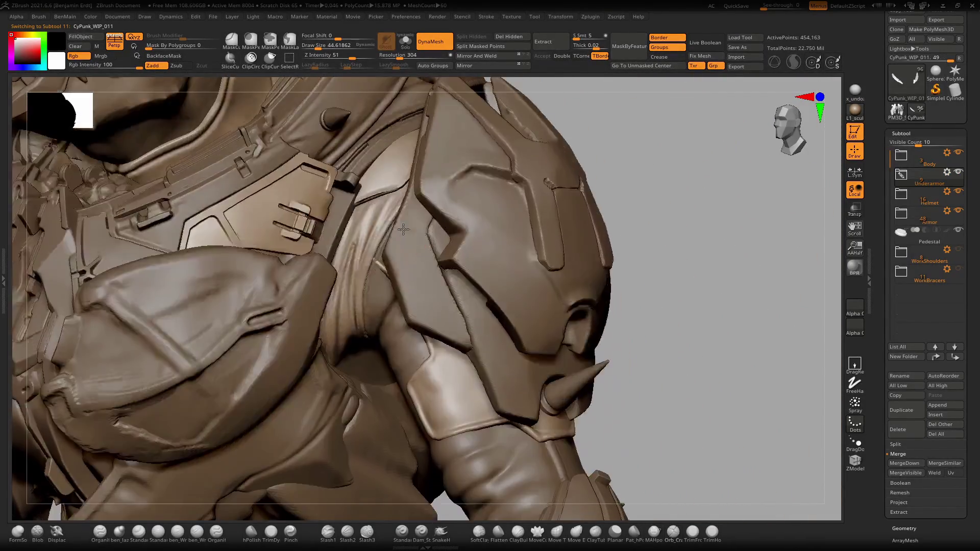Toggle Persp perspective mode
The height and width of the screenshot is (551, 980).
114,41
